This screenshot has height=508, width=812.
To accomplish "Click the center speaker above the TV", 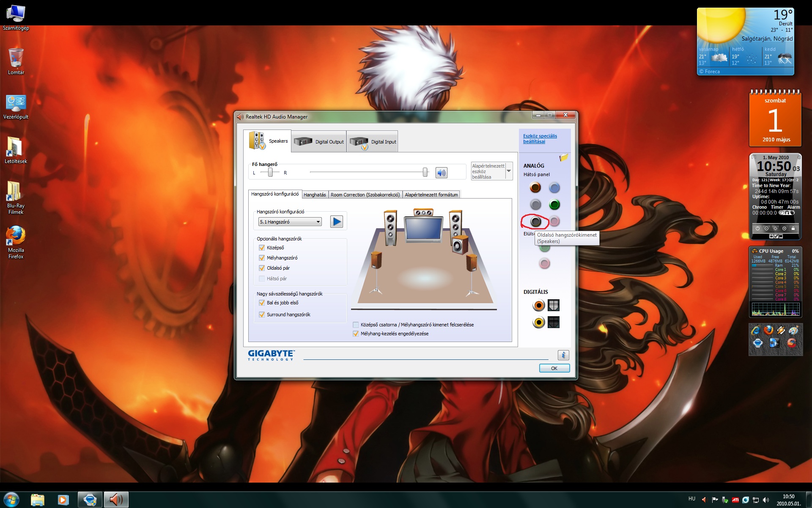I will pos(423,212).
